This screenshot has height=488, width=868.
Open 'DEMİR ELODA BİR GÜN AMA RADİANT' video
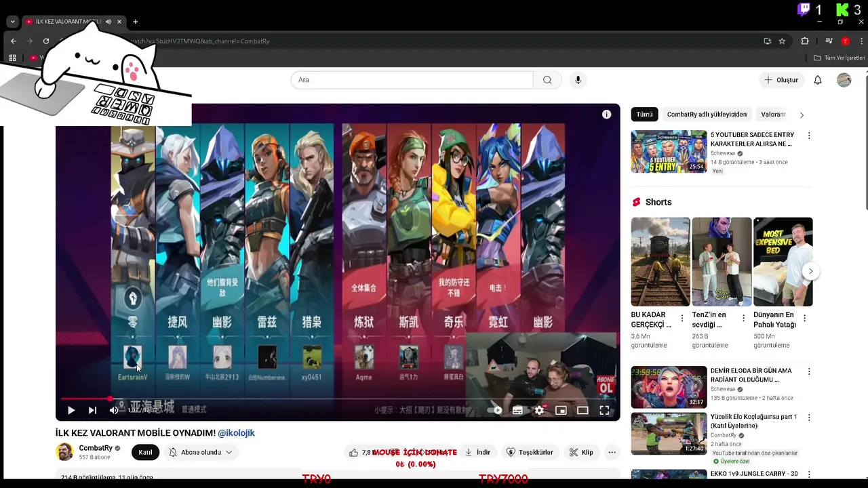[669, 387]
